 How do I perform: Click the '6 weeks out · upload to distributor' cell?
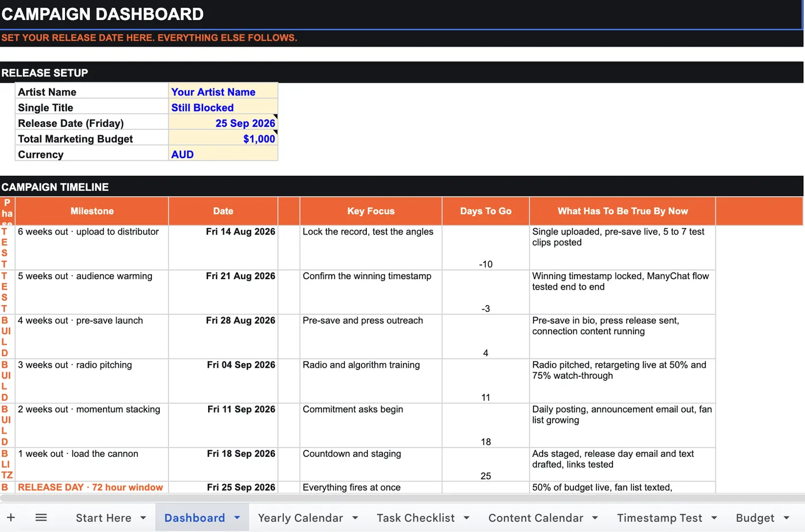tap(92, 248)
